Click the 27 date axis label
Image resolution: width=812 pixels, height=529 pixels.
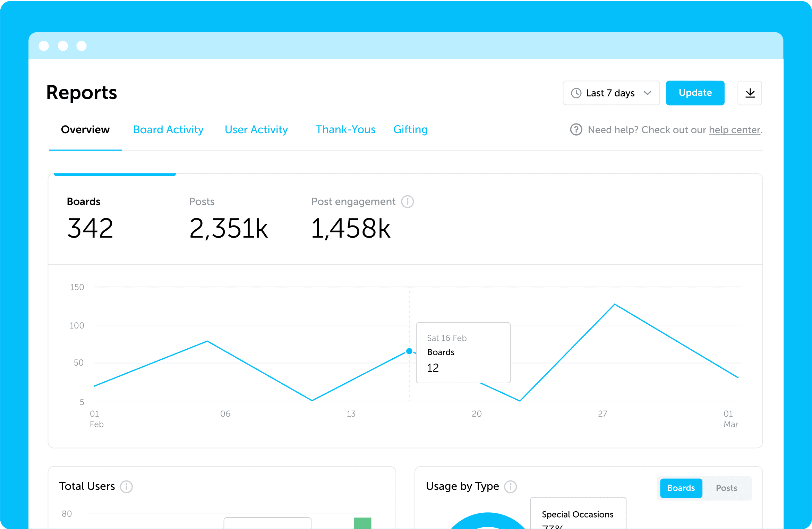[x=602, y=413]
